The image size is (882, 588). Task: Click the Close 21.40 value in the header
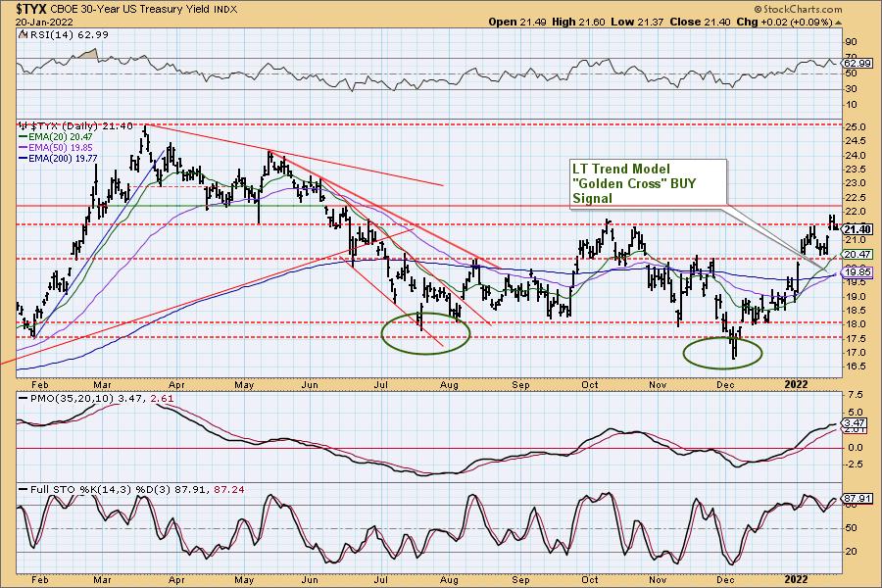[700, 22]
